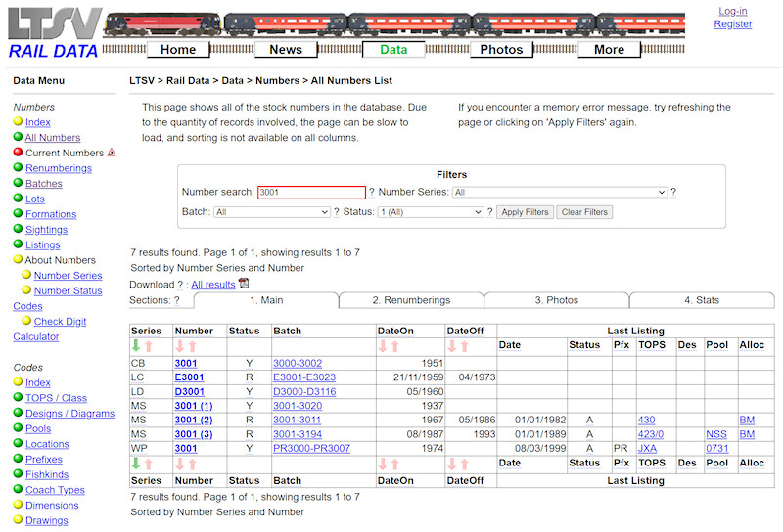Viewport: 783px width, 532px height.
Task: Download All results link
Action: 212,284
